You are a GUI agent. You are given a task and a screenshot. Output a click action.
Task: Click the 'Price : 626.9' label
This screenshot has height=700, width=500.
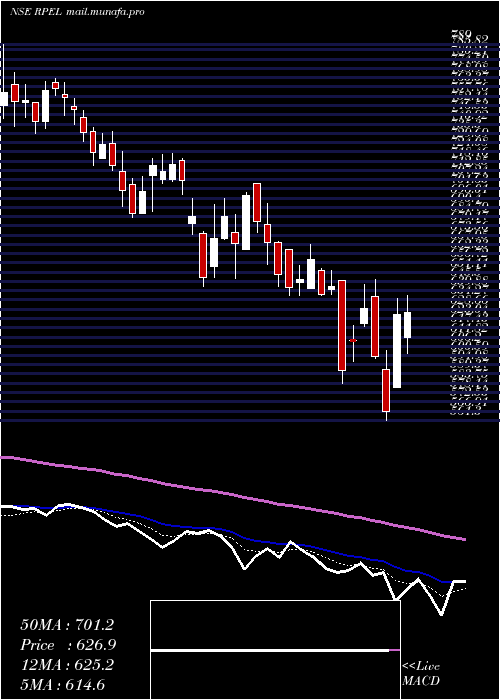point(68,645)
